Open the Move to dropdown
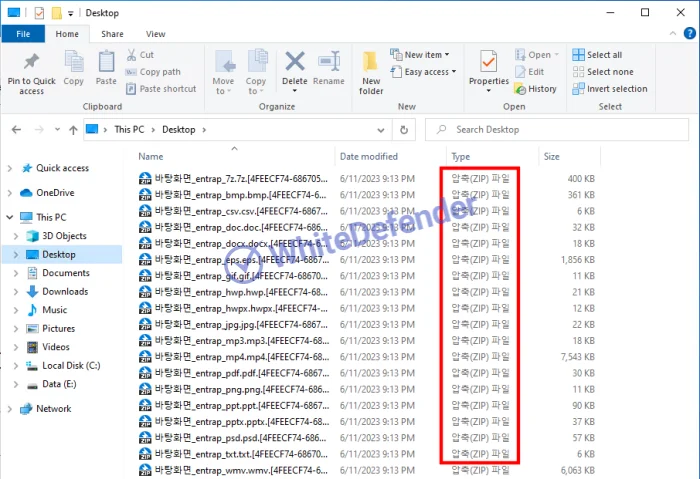Image resolution: width=700 pixels, height=479 pixels. pyautogui.click(x=223, y=70)
